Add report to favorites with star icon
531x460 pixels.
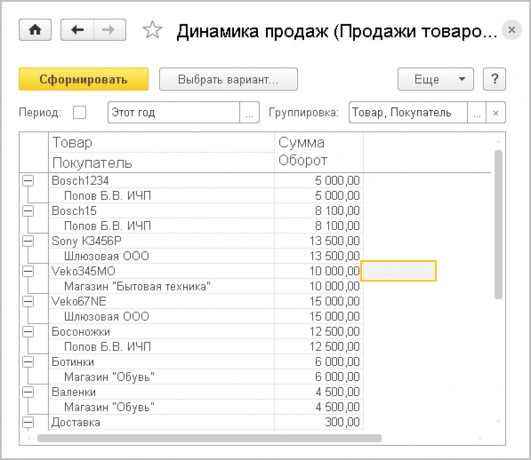pos(152,30)
